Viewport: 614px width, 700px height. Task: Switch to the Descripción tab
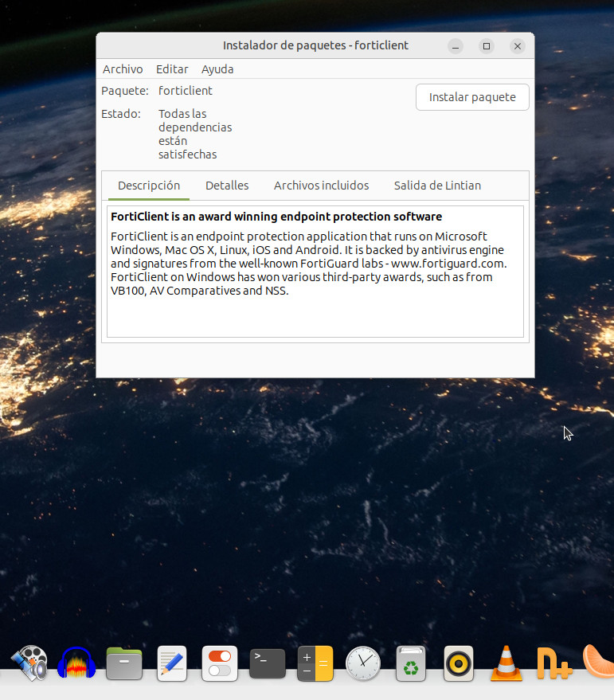pos(149,186)
